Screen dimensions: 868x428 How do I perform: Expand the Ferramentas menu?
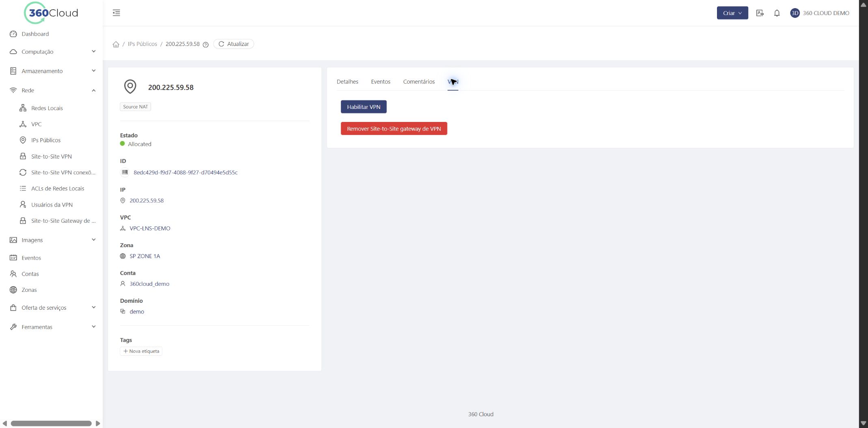pos(51,327)
